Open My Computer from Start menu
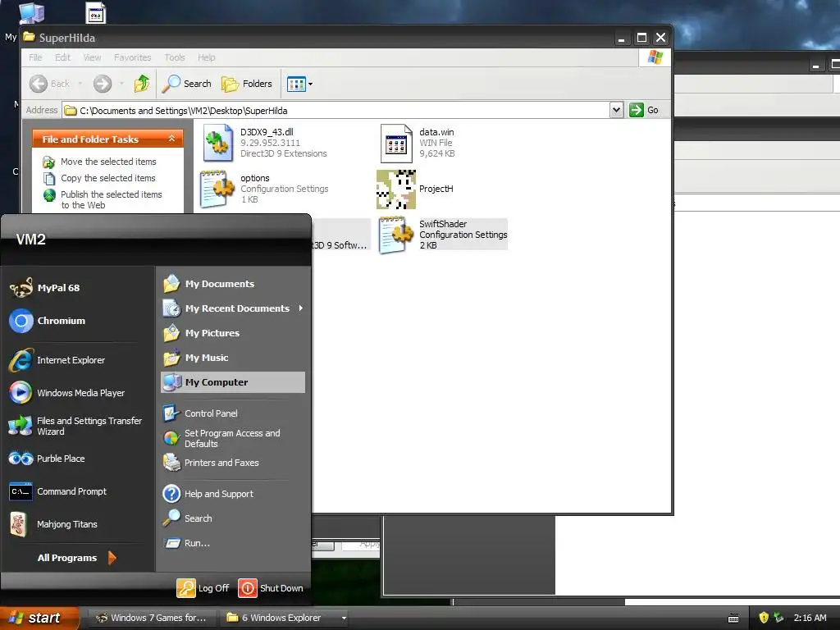840x630 pixels. tap(232, 382)
